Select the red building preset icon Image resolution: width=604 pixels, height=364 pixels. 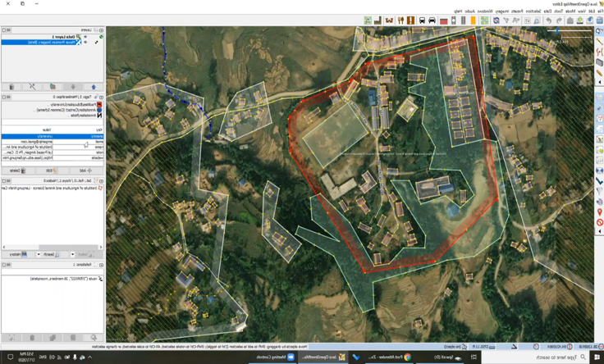point(443,20)
